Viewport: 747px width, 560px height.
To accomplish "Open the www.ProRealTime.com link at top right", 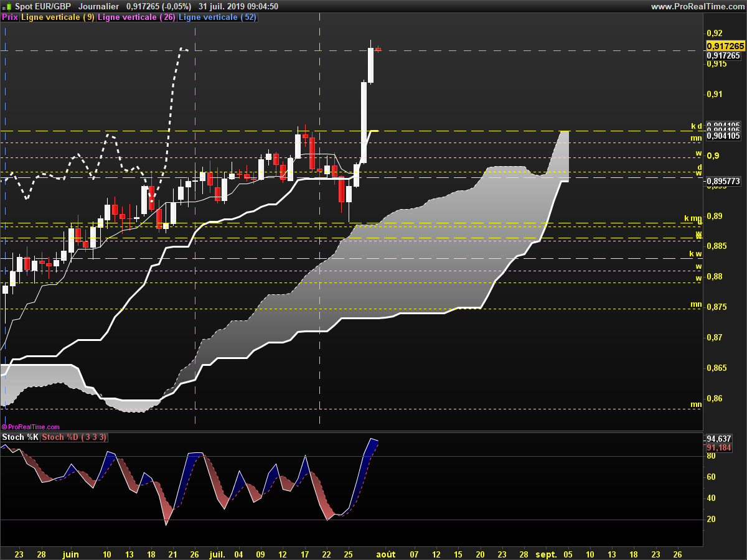I will click(697, 6).
